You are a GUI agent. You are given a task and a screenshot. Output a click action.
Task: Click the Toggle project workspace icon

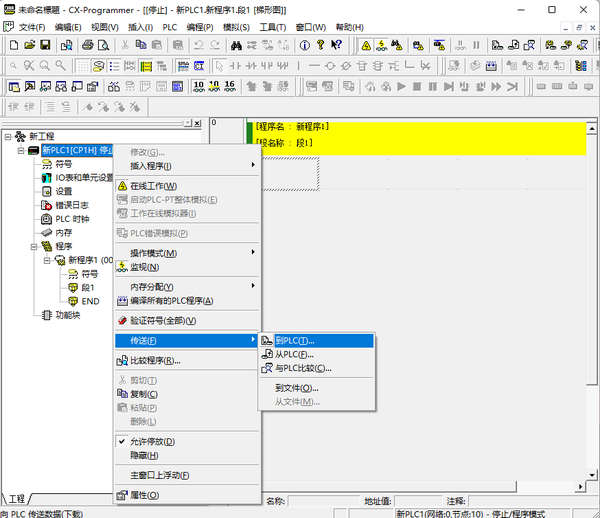click(14, 87)
